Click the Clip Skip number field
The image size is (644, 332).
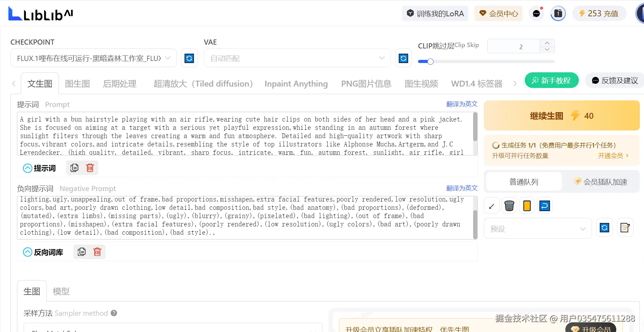[x=514, y=46]
